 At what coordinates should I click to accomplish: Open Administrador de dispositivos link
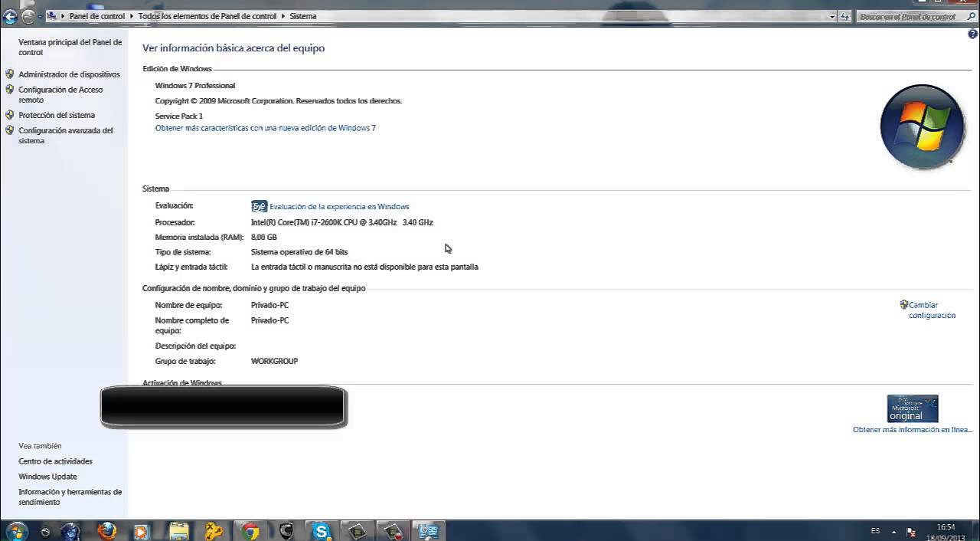tap(69, 74)
